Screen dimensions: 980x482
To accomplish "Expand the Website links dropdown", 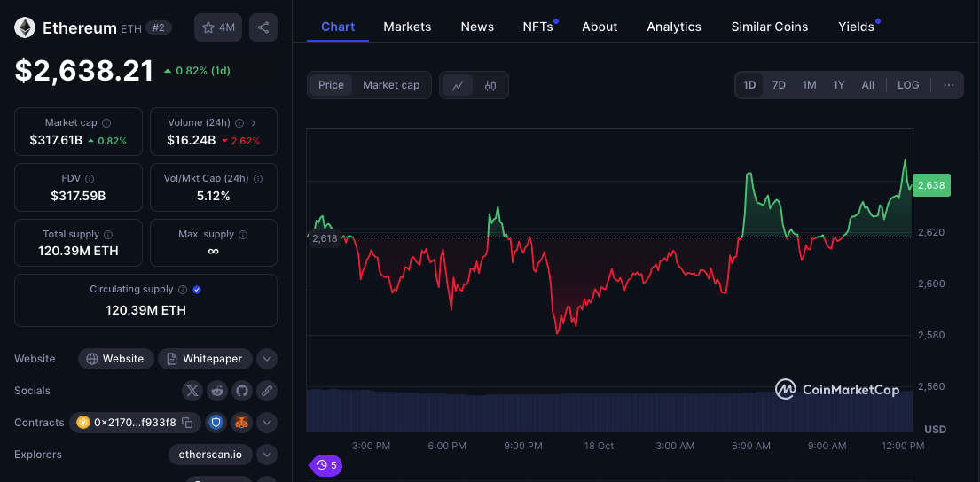I will 267,359.
